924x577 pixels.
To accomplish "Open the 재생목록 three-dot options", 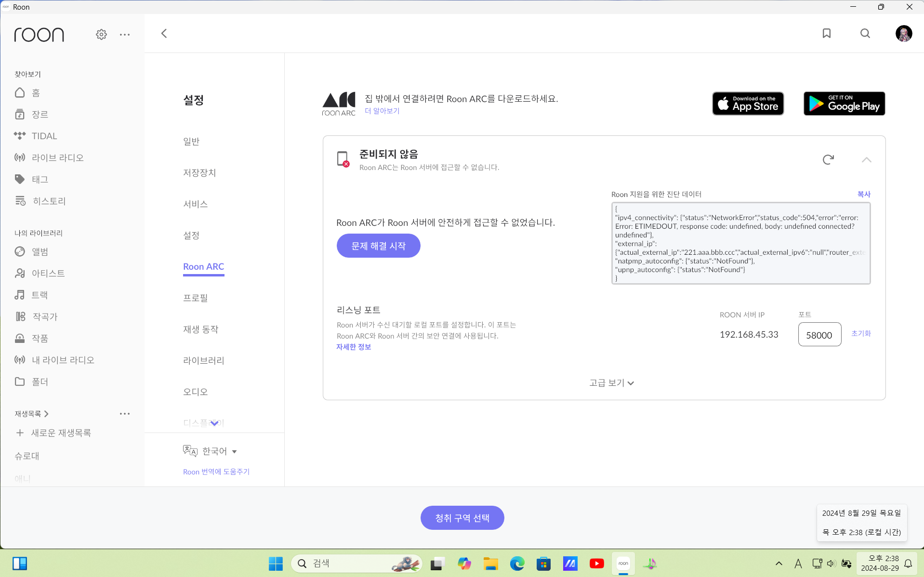I will tap(125, 414).
